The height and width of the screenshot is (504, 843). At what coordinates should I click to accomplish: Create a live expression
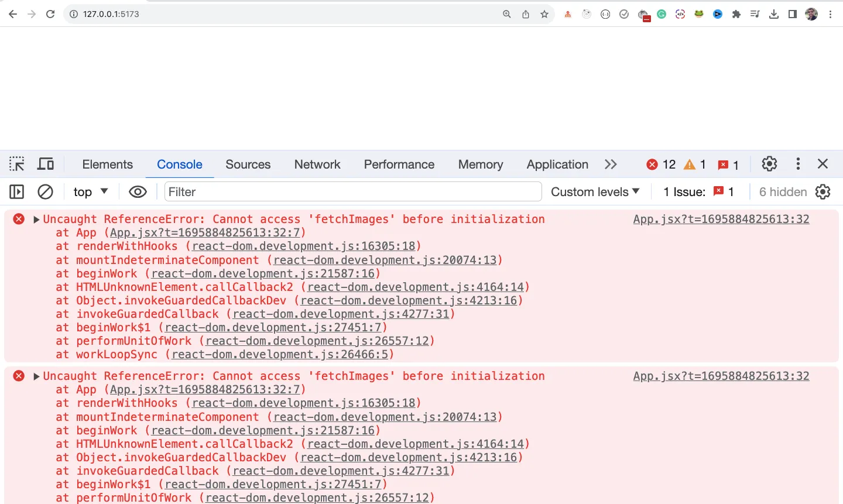pyautogui.click(x=138, y=191)
